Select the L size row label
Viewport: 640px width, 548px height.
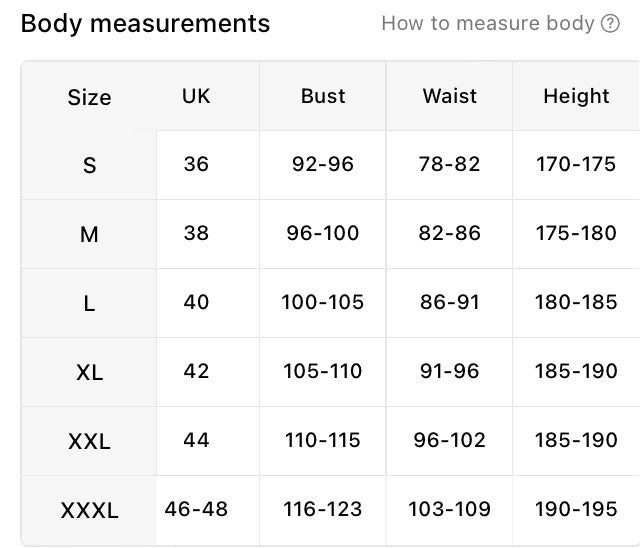(89, 303)
